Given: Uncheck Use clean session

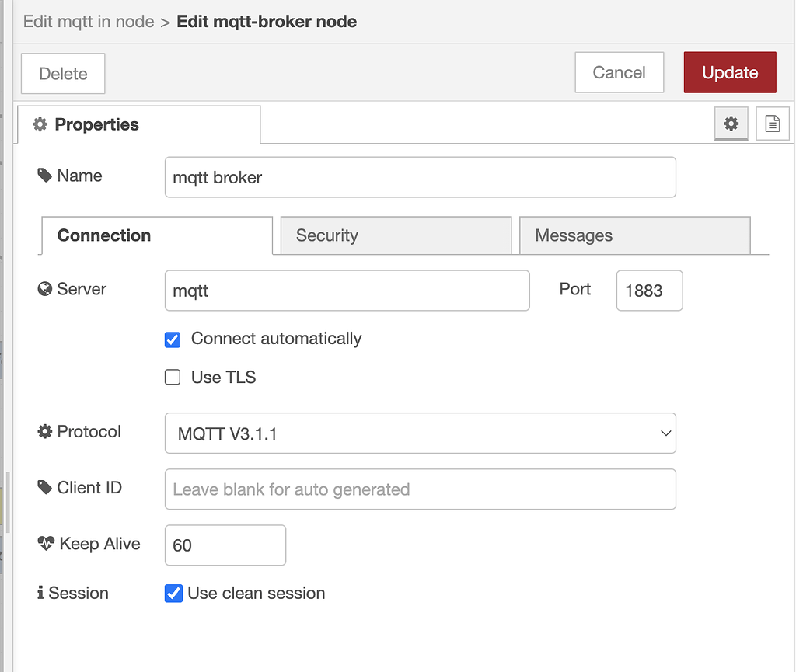Looking at the screenshot, I should pos(173,593).
